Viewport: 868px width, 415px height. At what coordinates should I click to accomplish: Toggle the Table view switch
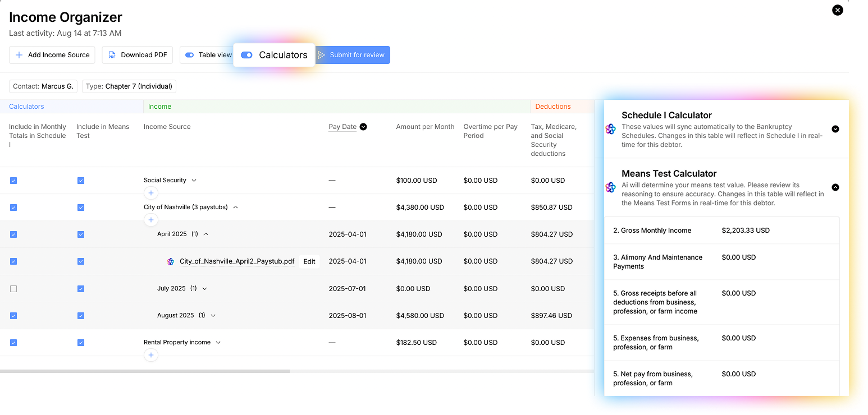[190, 55]
